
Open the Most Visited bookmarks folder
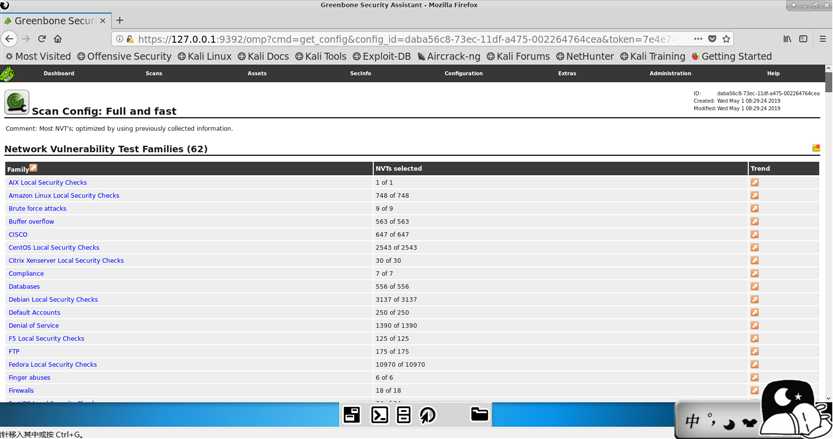pyautogui.click(x=38, y=56)
